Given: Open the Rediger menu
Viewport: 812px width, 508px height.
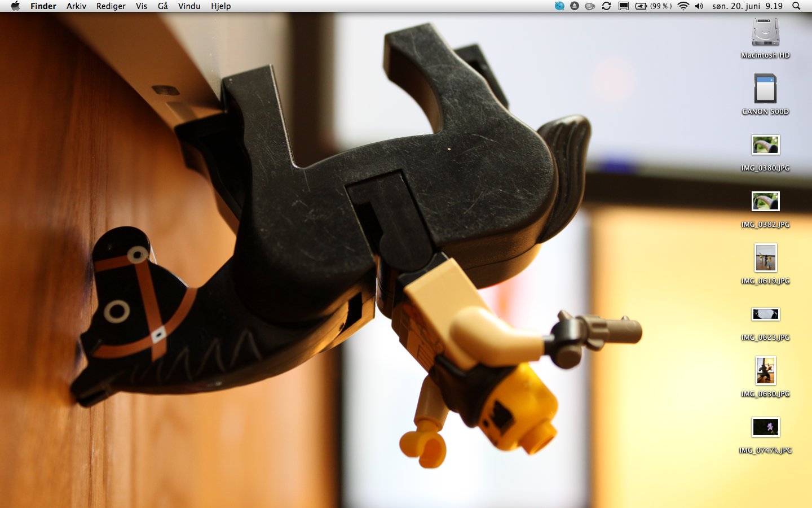Looking at the screenshot, I should [x=111, y=6].
